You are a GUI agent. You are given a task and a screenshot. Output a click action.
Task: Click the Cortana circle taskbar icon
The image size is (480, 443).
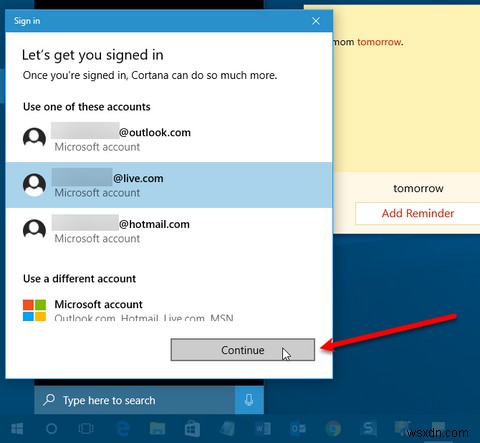51,429
